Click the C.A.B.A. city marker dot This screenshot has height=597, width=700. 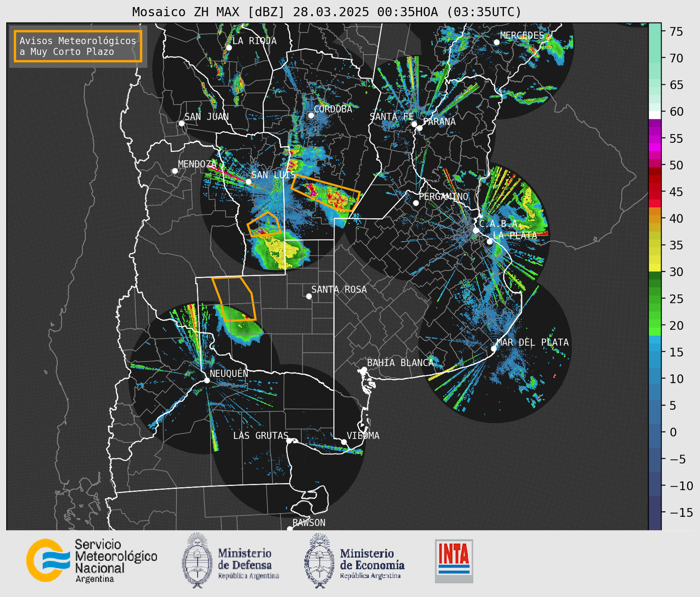click(476, 230)
